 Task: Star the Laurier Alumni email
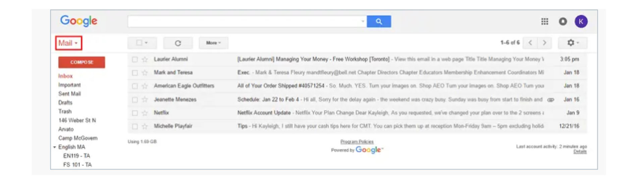coord(145,59)
